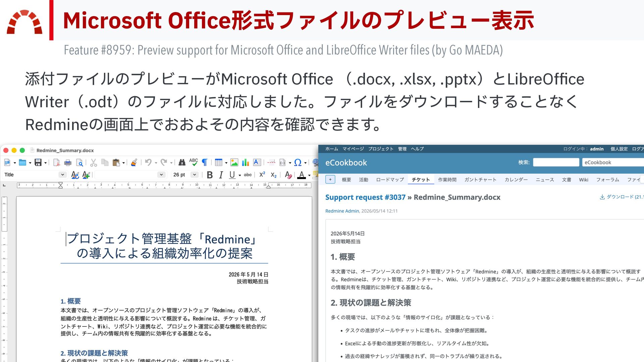Click the Update Selected Style icon
644x362 pixels.
(75, 175)
